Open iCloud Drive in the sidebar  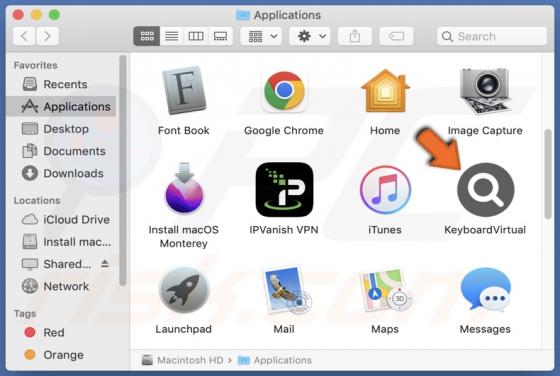click(x=61, y=219)
